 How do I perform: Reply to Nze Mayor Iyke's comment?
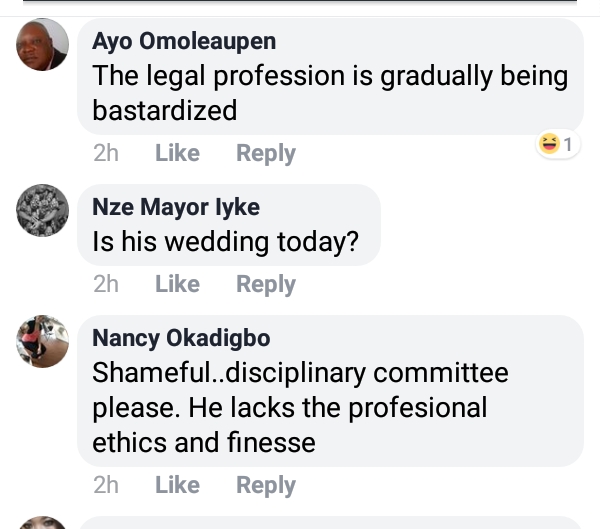tap(265, 284)
